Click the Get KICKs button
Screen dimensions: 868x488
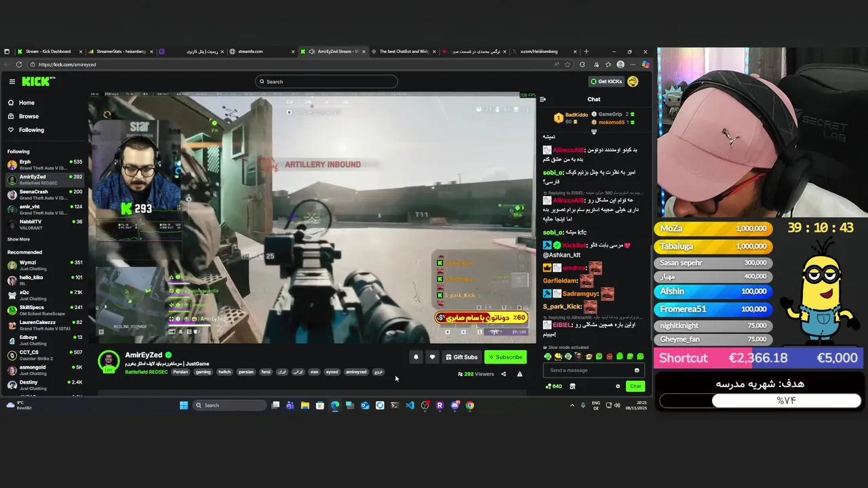[x=606, y=81]
